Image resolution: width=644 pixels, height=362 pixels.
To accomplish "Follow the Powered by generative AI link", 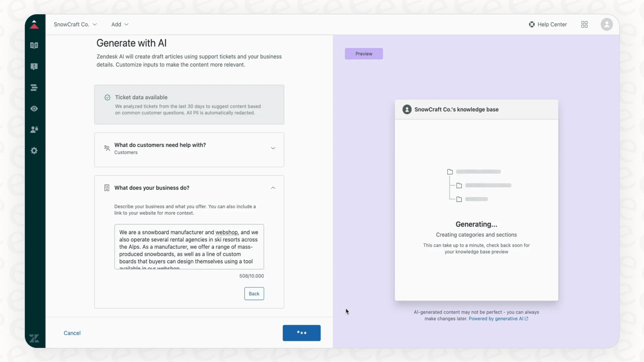I will coord(496,318).
